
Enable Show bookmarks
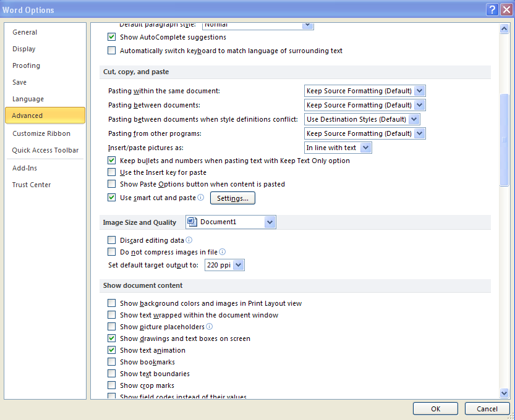(x=111, y=362)
